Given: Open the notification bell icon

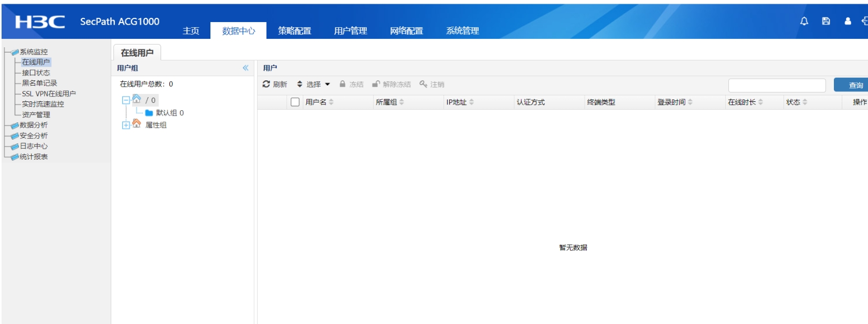Looking at the screenshot, I should coord(804,21).
